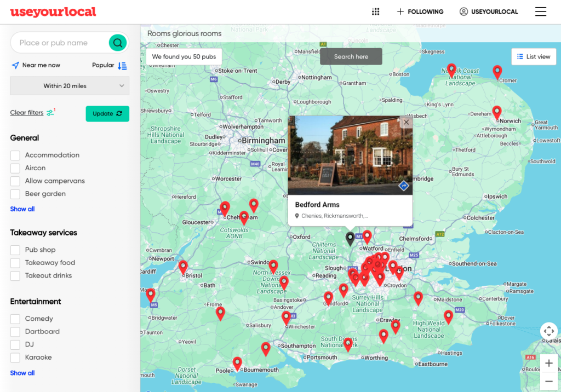Expand General filters with Show all
Viewport: 561px width, 392px height.
pyautogui.click(x=22, y=209)
